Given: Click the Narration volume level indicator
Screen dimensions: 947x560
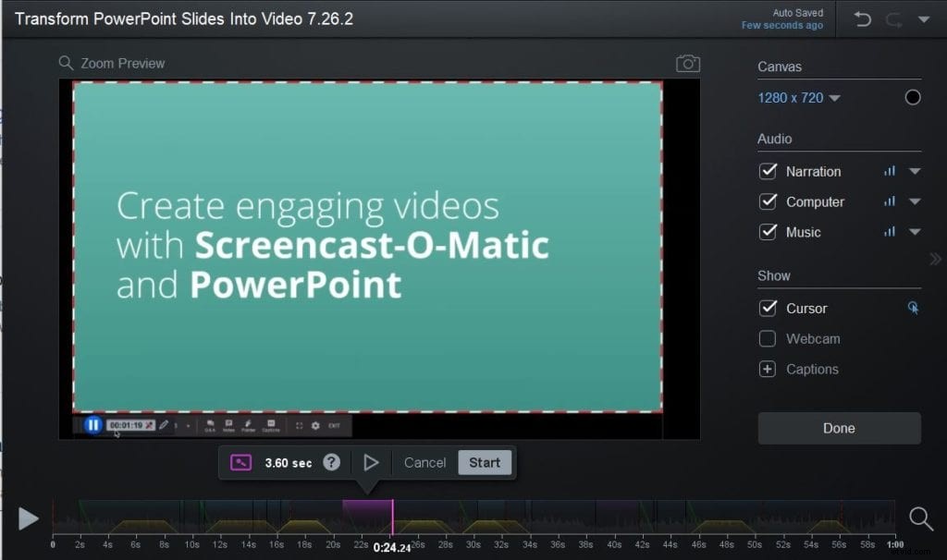Looking at the screenshot, I should tap(891, 171).
